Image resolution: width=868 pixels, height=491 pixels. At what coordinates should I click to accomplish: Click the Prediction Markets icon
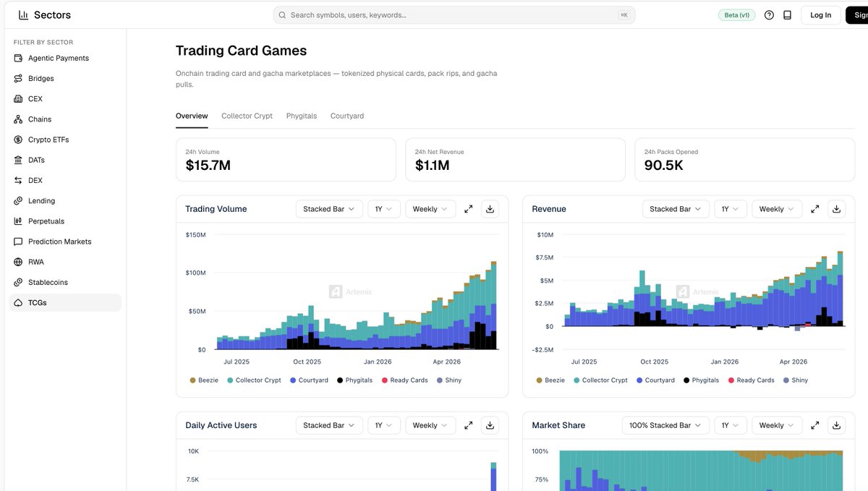[x=18, y=242]
